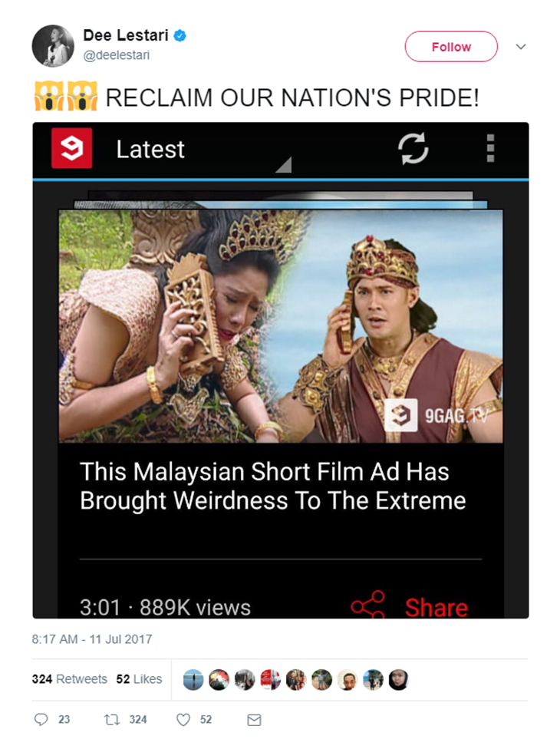560x749 pixels.
Task: Expand tweet options chevron next to Follow
Action: (x=521, y=47)
